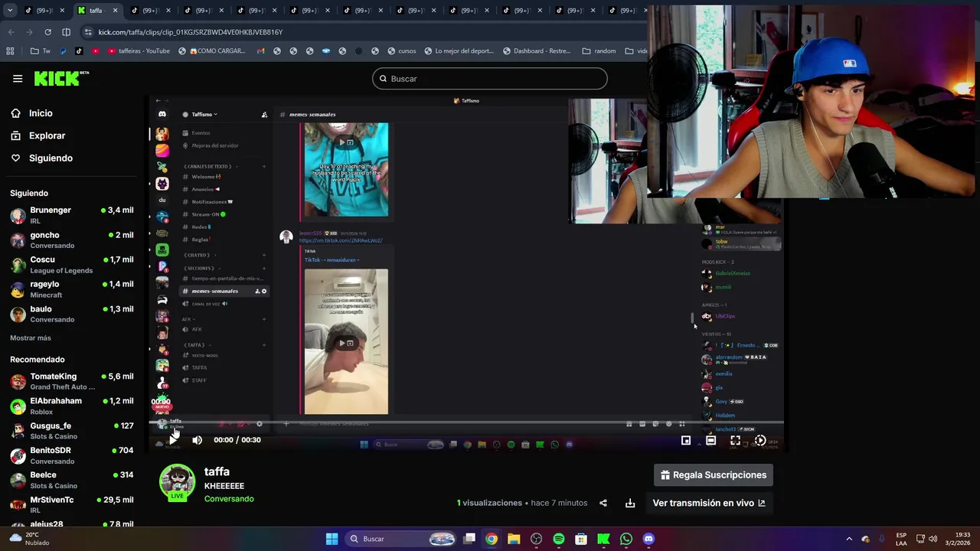Open recommended channel ElAbrahaham
Image resolution: width=980 pixels, height=551 pixels.
pyautogui.click(x=72, y=406)
